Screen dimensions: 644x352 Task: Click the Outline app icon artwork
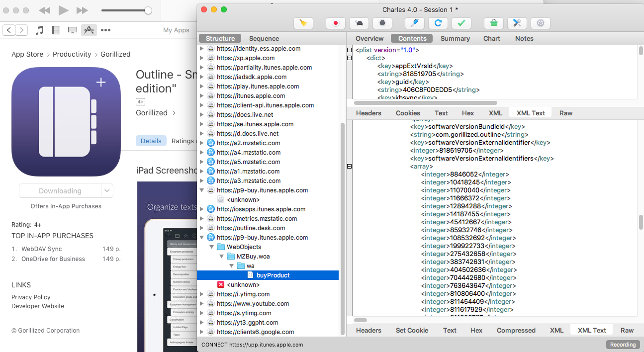point(66,122)
